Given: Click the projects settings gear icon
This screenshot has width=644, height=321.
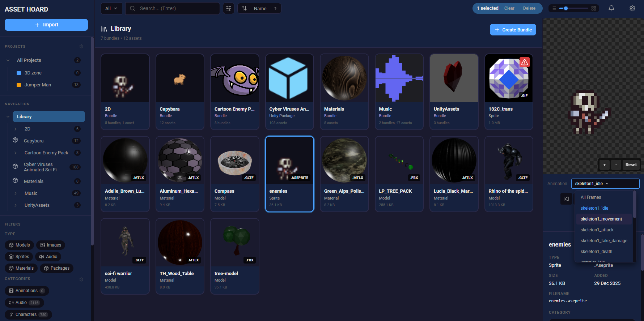Looking at the screenshot, I should point(81,47).
